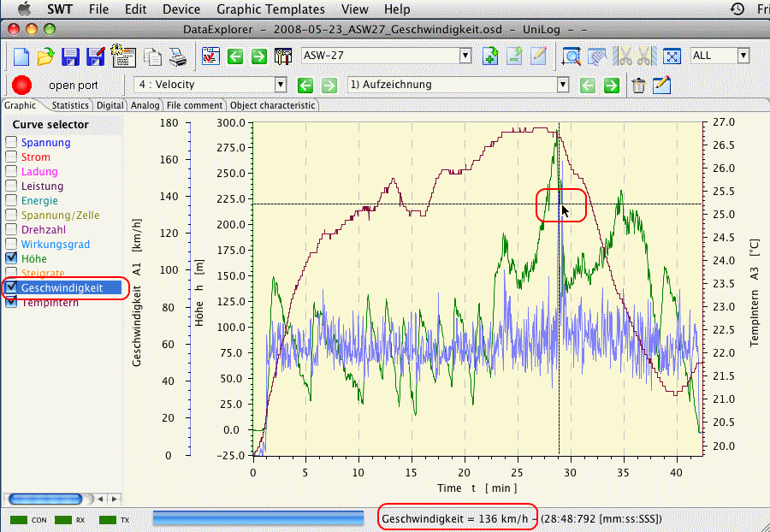Enable the Ladung curve checkbox

pos(11,171)
